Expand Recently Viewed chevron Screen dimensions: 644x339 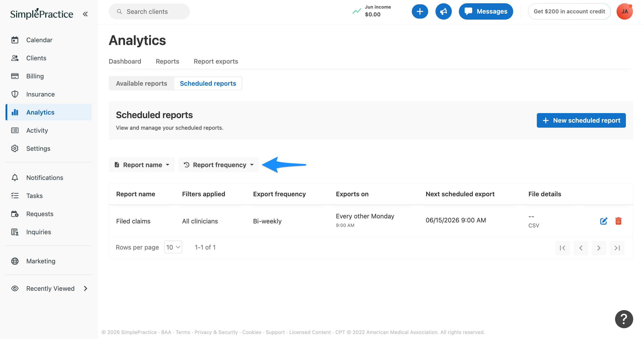[x=85, y=288]
